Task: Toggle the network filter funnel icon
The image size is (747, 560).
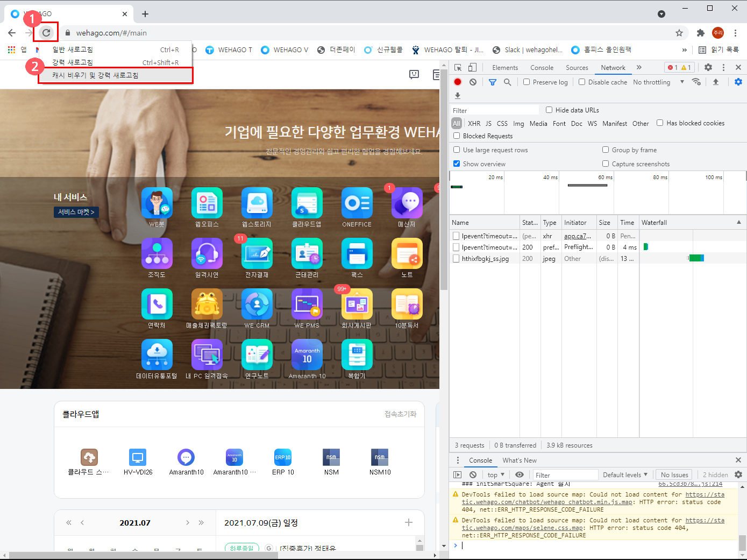Action: (x=492, y=82)
